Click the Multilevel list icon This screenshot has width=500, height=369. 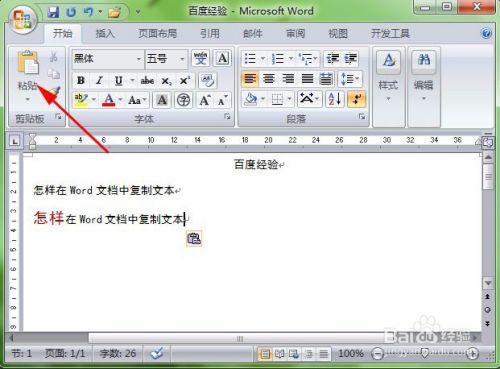tap(306, 59)
